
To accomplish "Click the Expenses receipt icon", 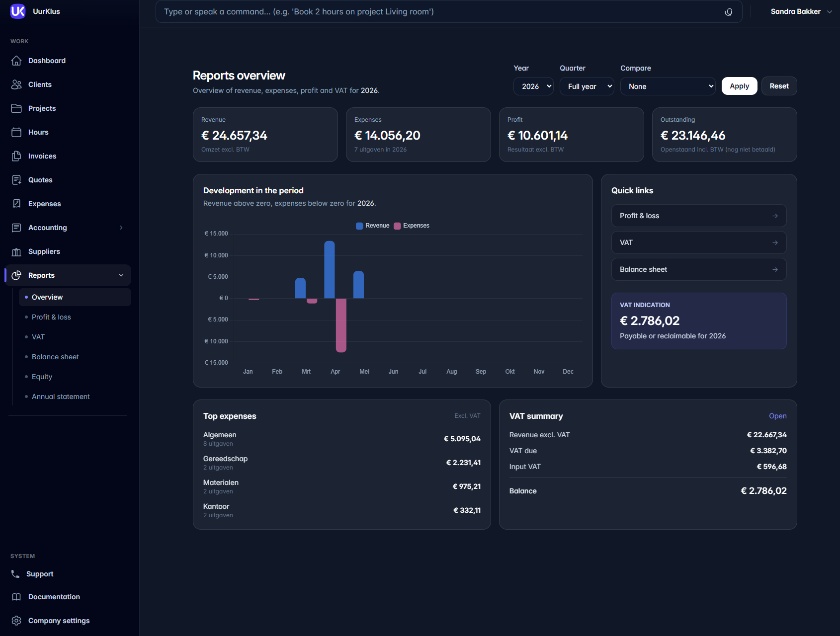I will pos(16,204).
